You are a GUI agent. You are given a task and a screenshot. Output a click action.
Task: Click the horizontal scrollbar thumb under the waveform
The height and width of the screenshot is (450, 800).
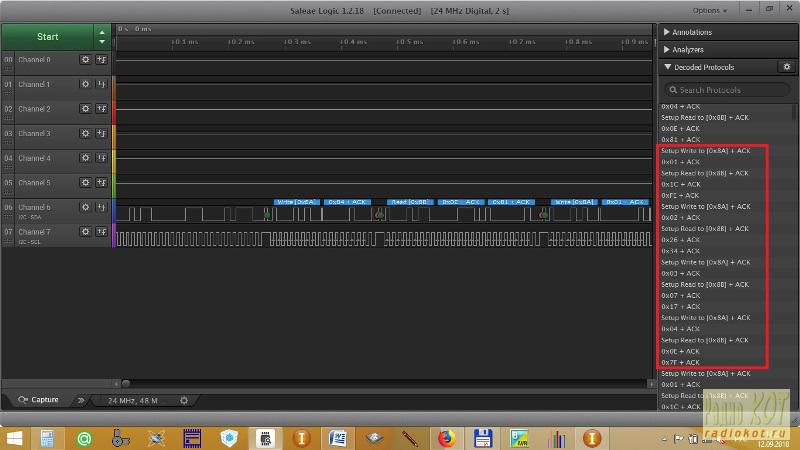click(126, 383)
